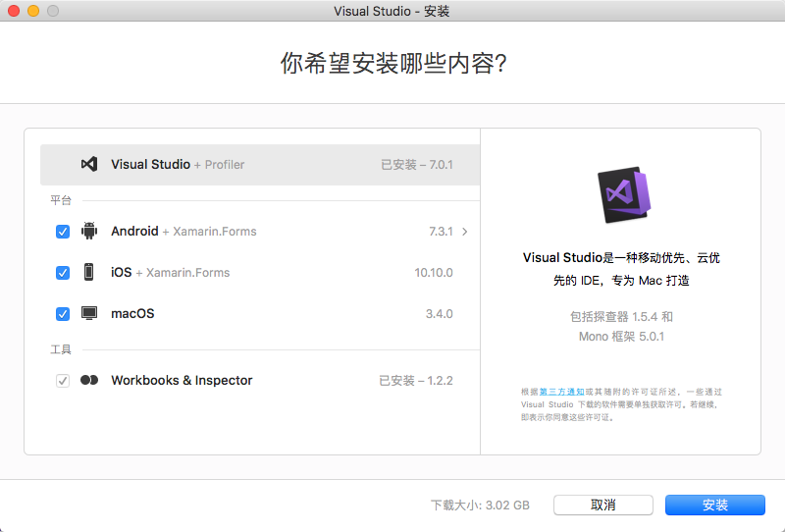This screenshot has width=785, height=532.
Task: Click the Mono 框架 5.0.1 text
Action: (x=621, y=336)
